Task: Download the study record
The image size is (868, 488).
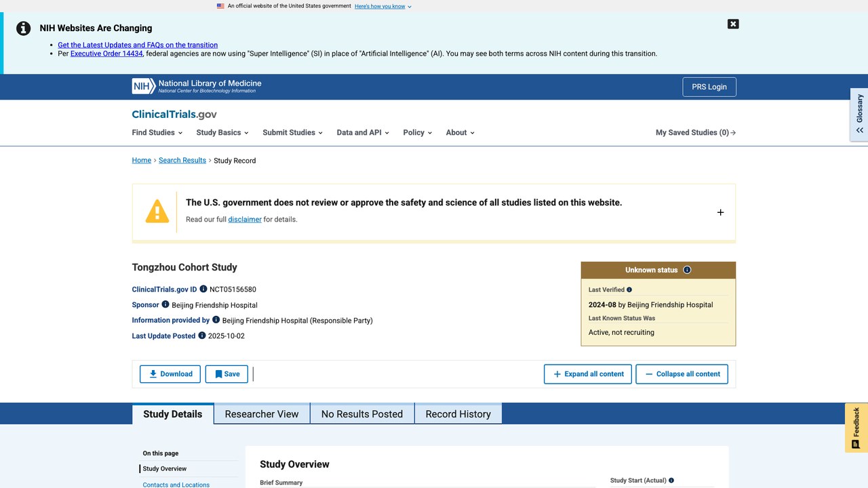Action: 170,374
